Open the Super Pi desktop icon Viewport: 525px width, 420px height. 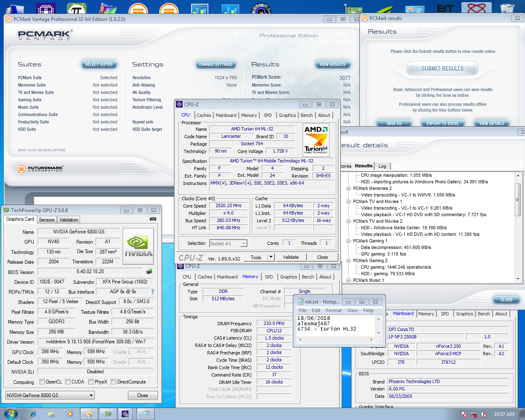pos(76,8)
